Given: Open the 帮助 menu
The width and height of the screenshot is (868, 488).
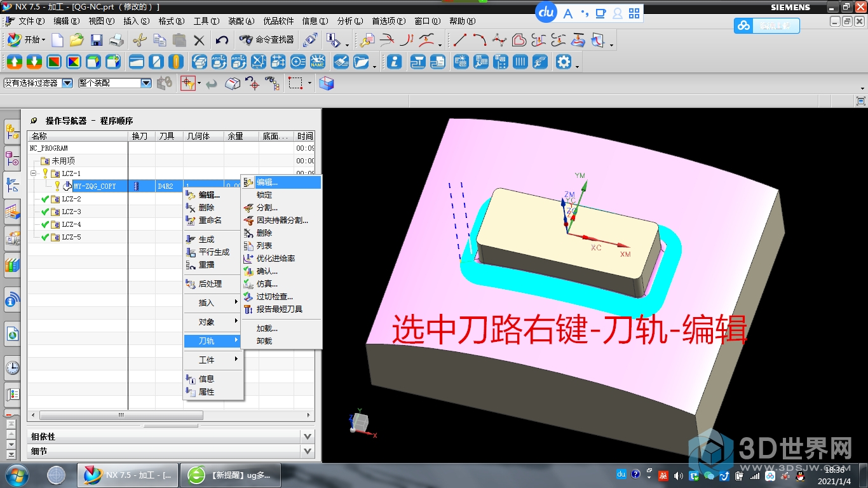Looking at the screenshot, I should pyautogui.click(x=462, y=21).
